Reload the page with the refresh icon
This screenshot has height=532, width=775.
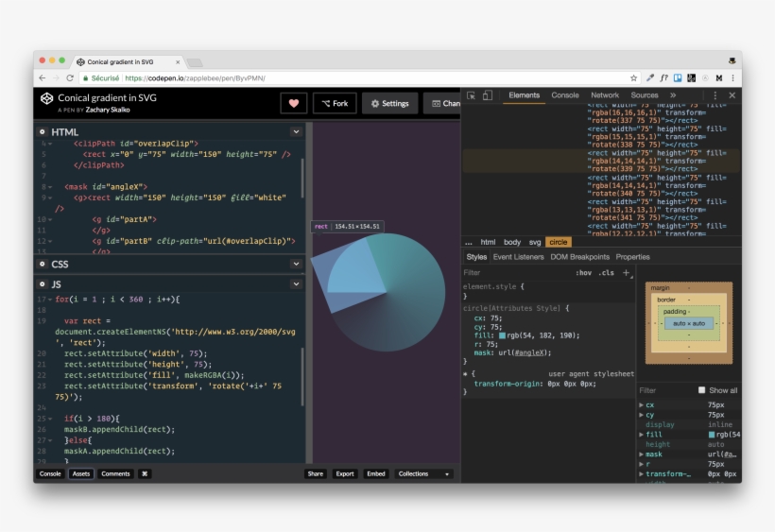tap(70, 78)
